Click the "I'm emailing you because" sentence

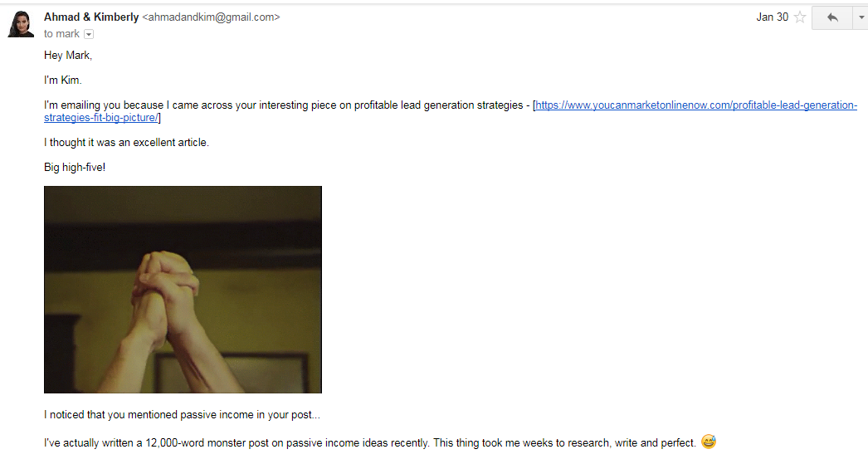(x=116, y=105)
